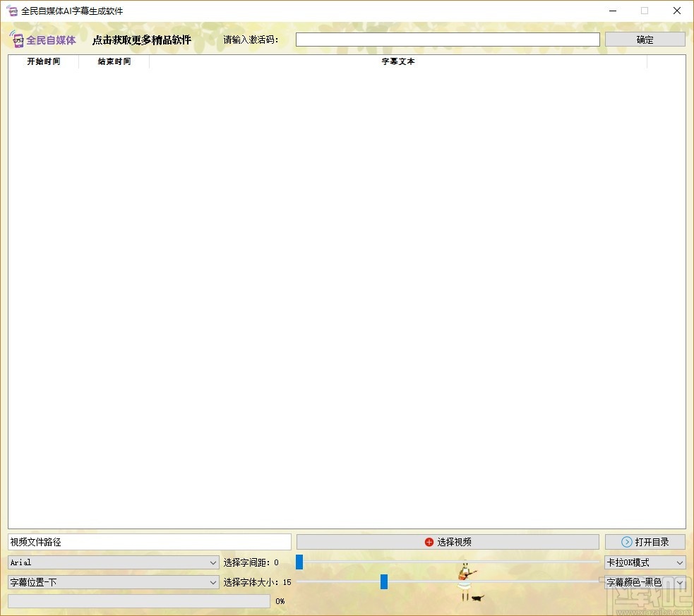Screen dimensions: 694x616
Task: Click the 点击获取更多精品软件 link
Action: 141,40
